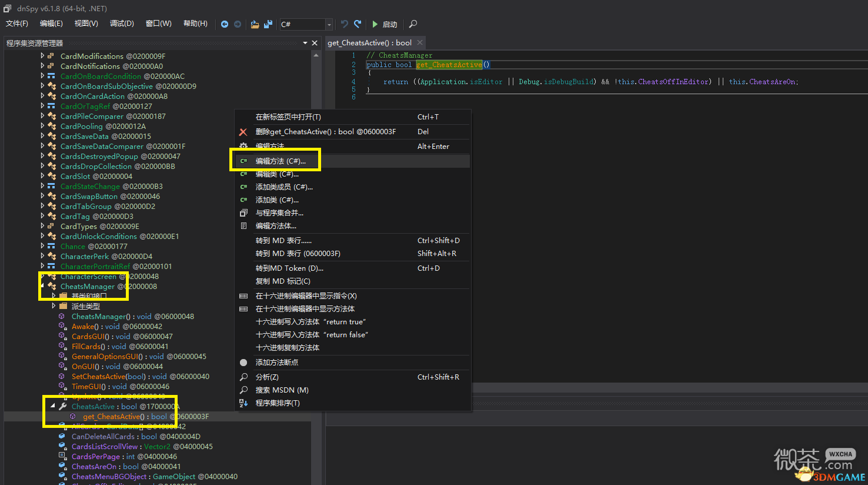Expand CardModifications tree node
Image resolution: width=868 pixels, height=485 pixels.
(42, 56)
